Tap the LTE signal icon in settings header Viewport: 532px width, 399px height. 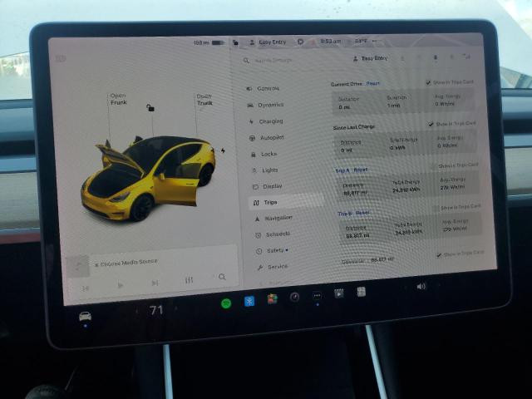(468, 57)
